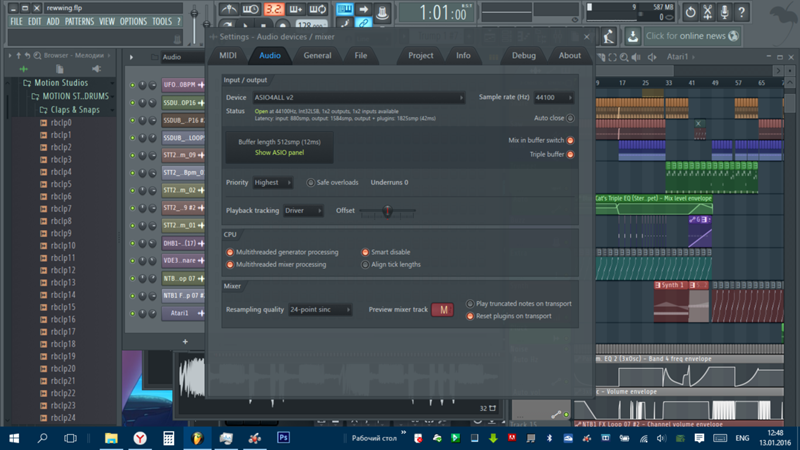Image resolution: width=800 pixels, height=450 pixels.
Task: Open the ASIO4ALL v2 device dropdown
Action: (x=345, y=98)
